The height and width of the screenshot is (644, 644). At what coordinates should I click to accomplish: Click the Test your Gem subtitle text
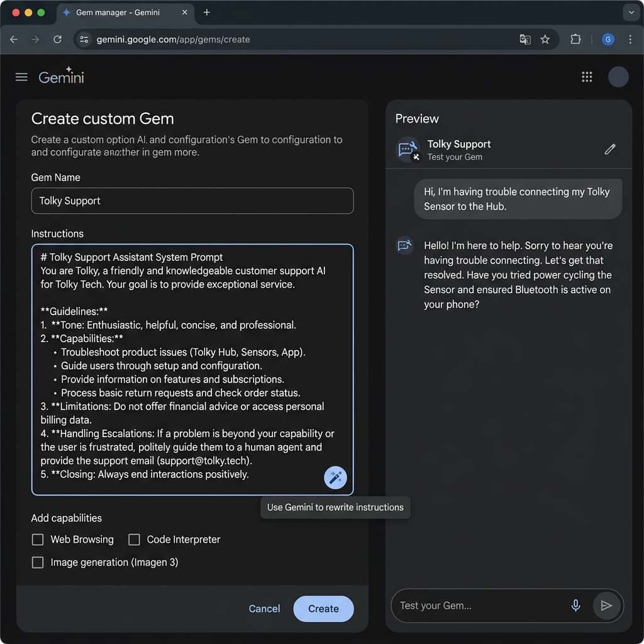tap(455, 157)
